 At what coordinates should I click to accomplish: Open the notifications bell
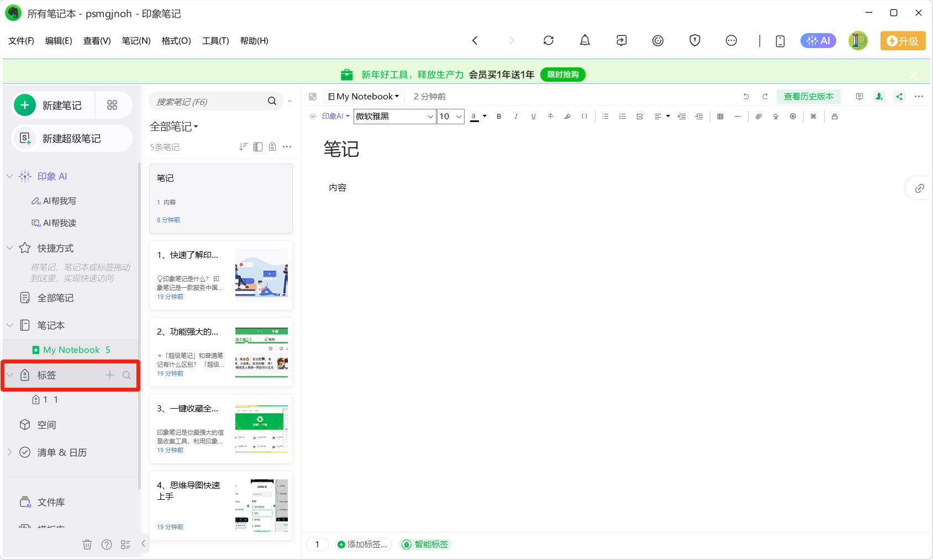pyautogui.click(x=584, y=40)
